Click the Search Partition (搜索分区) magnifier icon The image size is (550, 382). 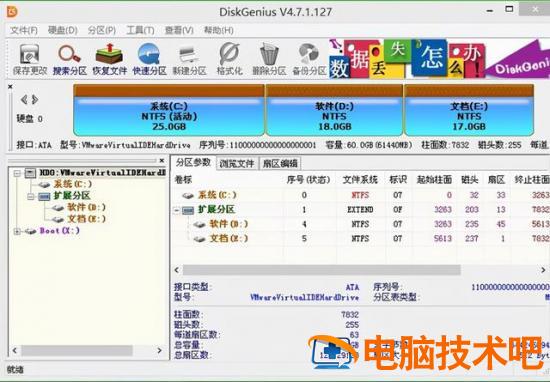click(x=69, y=54)
